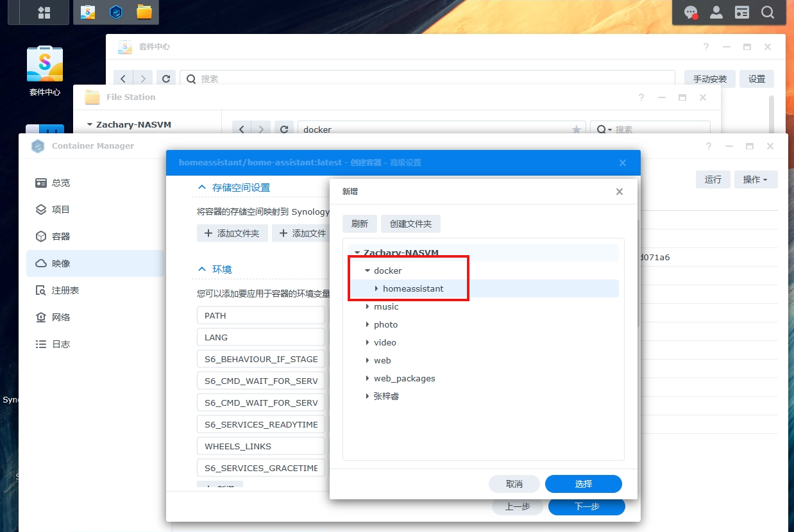This screenshot has height=532, width=794.
Task: Click the 添加文件夹 button
Action: click(232, 233)
